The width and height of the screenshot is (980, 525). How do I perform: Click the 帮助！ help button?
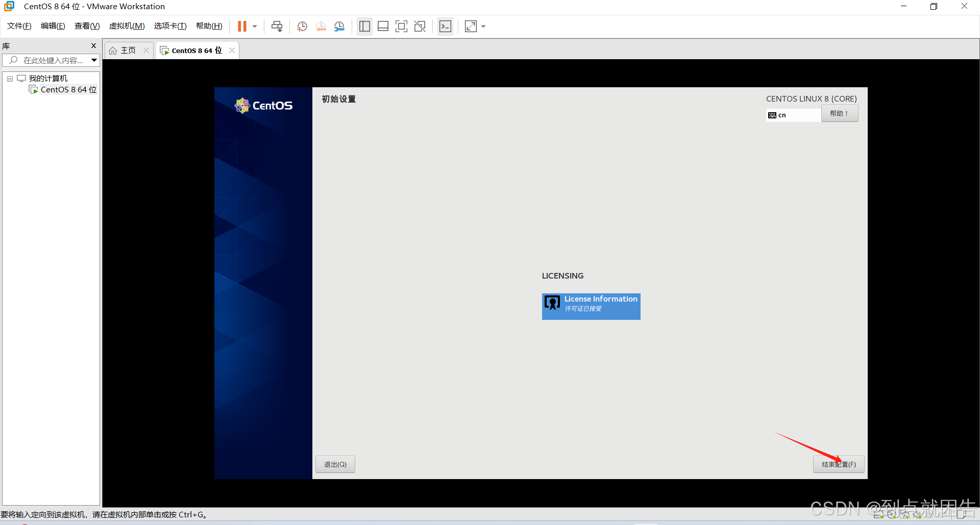pos(840,113)
